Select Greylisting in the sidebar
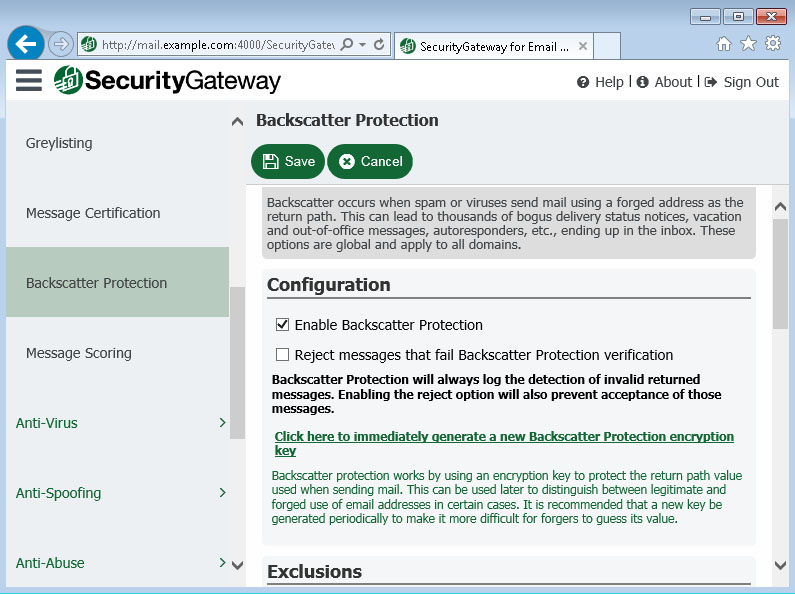This screenshot has height=594, width=795. pyautogui.click(x=59, y=143)
